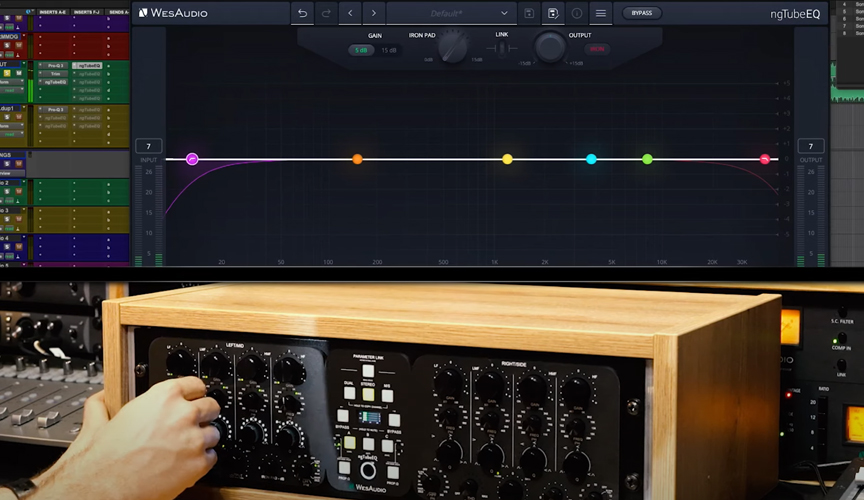This screenshot has height=500, width=864.
Task: Load the previous preset with left arrow
Action: [x=350, y=13]
